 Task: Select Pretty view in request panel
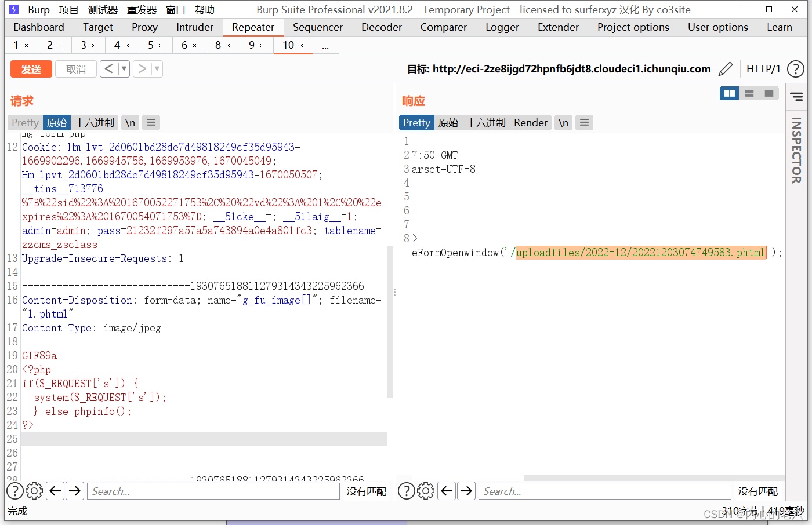(25, 123)
